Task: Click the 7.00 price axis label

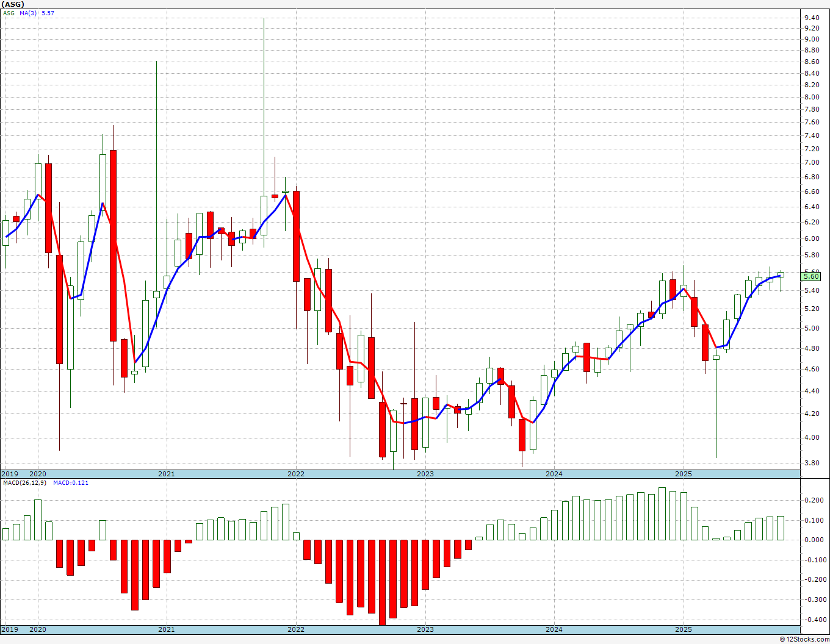Action: point(812,162)
